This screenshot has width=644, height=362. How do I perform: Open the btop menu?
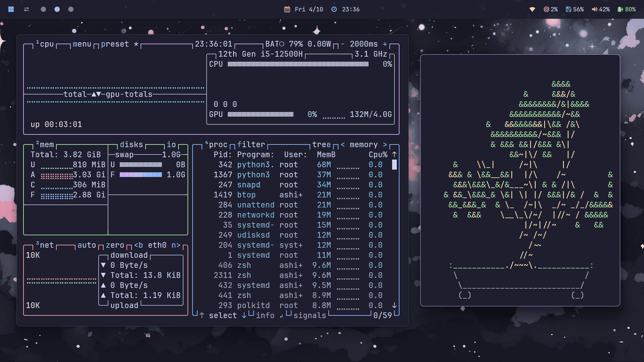[82, 44]
